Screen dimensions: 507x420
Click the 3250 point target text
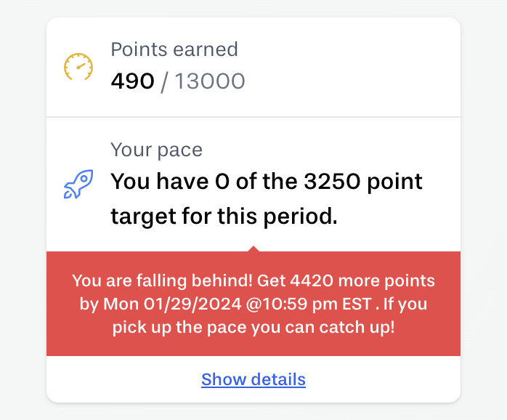coord(363,182)
